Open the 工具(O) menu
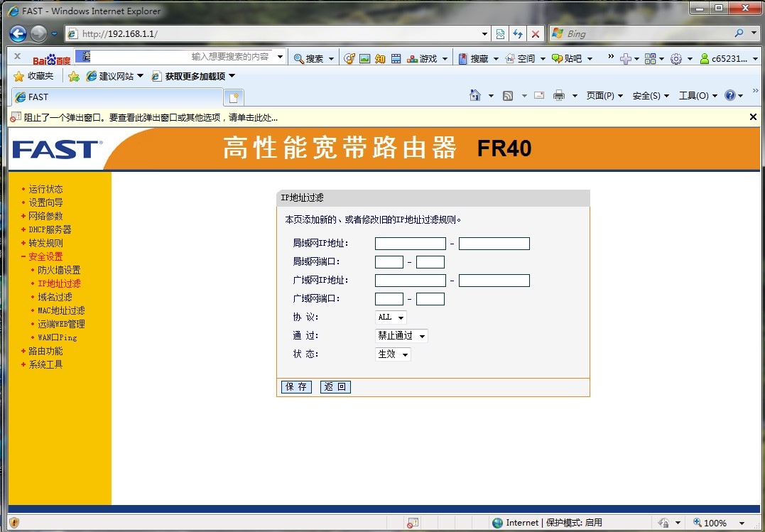The image size is (765, 532). (698, 96)
